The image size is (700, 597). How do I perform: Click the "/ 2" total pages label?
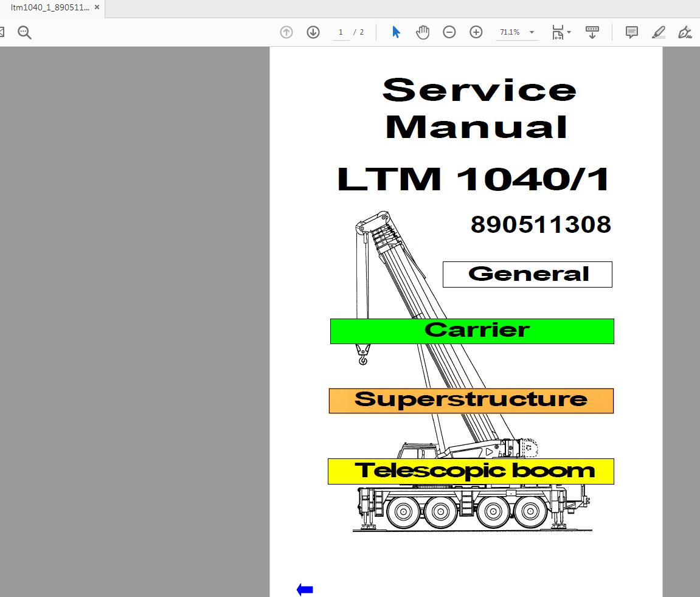pyautogui.click(x=358, y=32)
